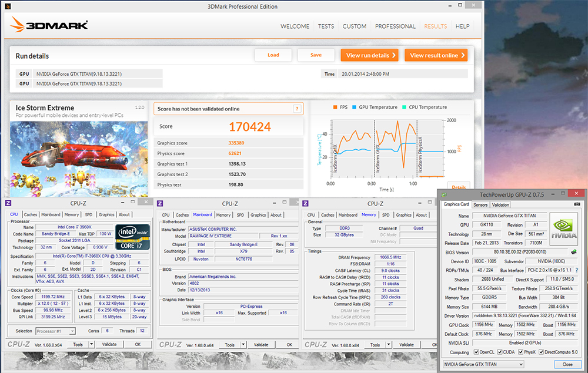588x373 pixels.
Task: Switch to the Sensors tab in GPU-Z
Action: tap(480, 205)
